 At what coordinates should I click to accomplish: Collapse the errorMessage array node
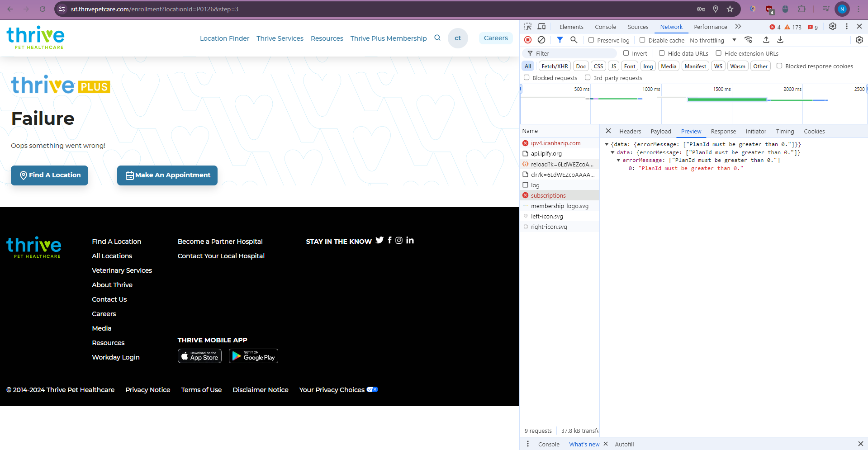click(x=618, y=160)
